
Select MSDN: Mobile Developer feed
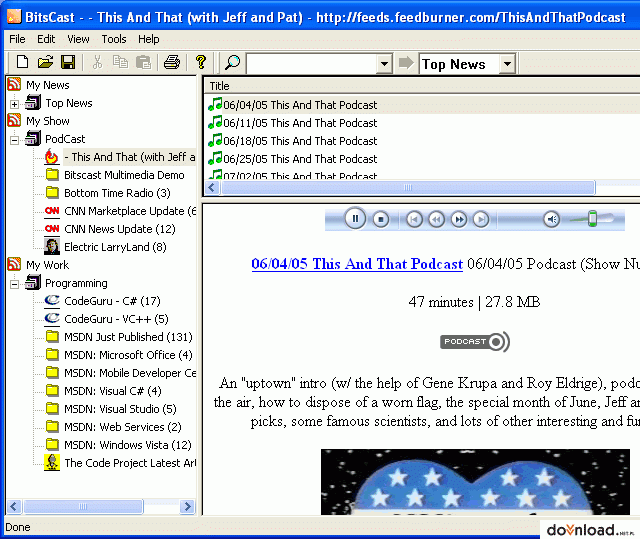pos(130,373)
